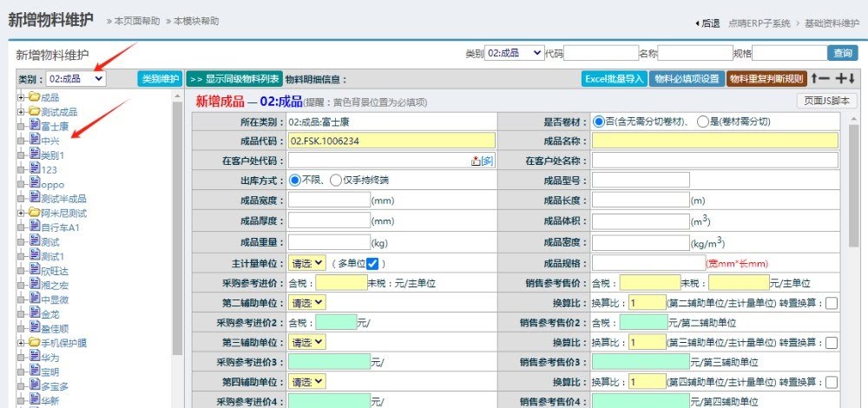868x408 pixels.
Task: Open 本页面帮助 link
Action: coord(137,21)
